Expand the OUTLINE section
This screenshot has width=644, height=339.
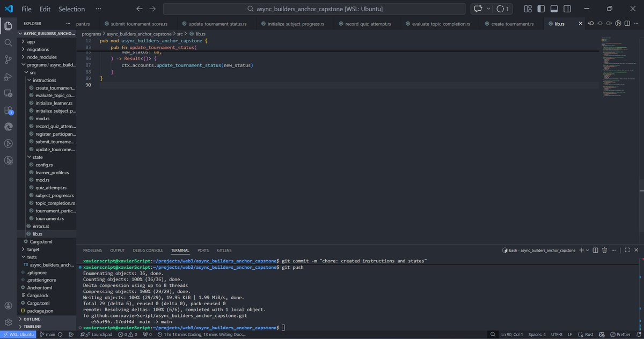pyautogui.click(x=47, y=319)
